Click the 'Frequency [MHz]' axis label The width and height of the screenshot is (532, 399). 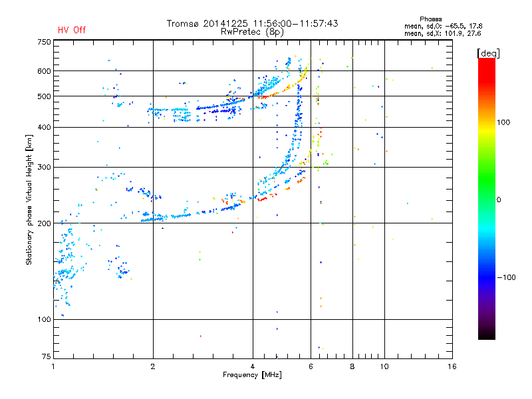coord(253,375)
